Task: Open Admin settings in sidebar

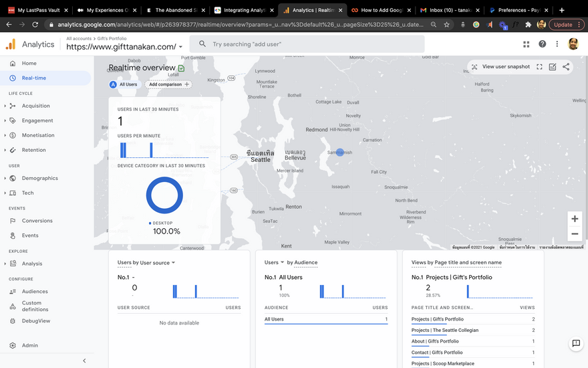Action: pyautogui.click(x=29, y=345)
